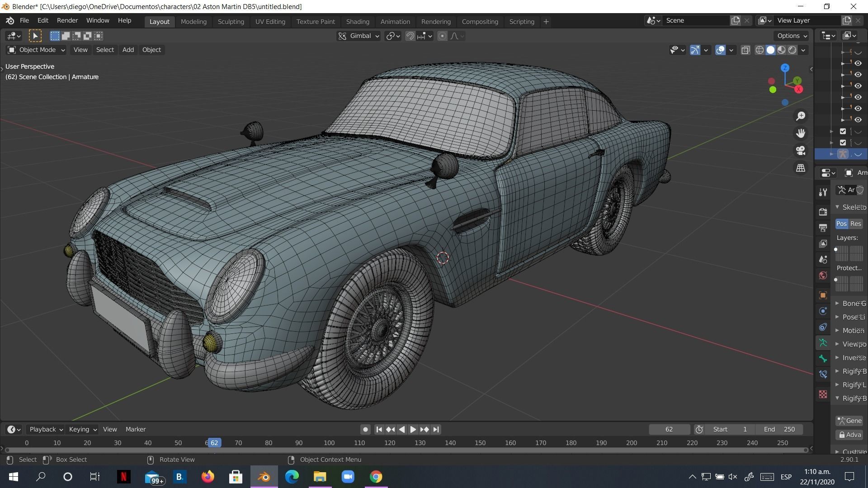Viewport: 868px width, 488px height.
Task: Open the World properties tab
Action: click(x=823, y=276)
